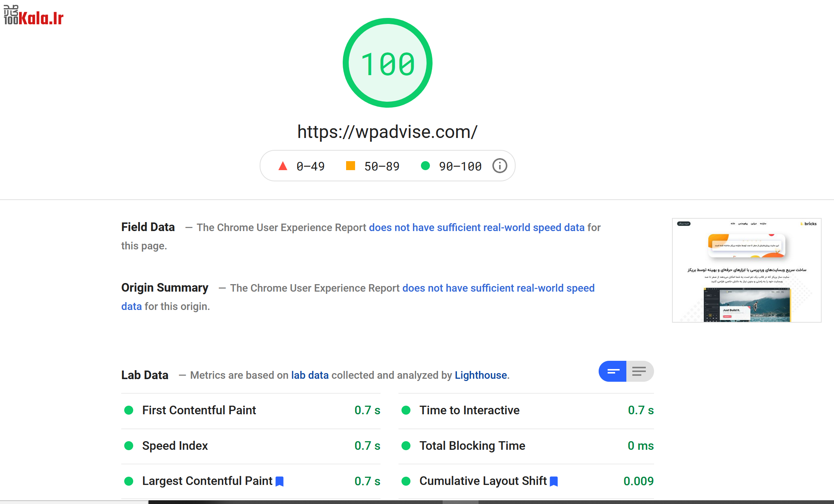Click the page screenshot thumbnail
This screenshot has height=504, width=834.
click(x=746, y=270)
